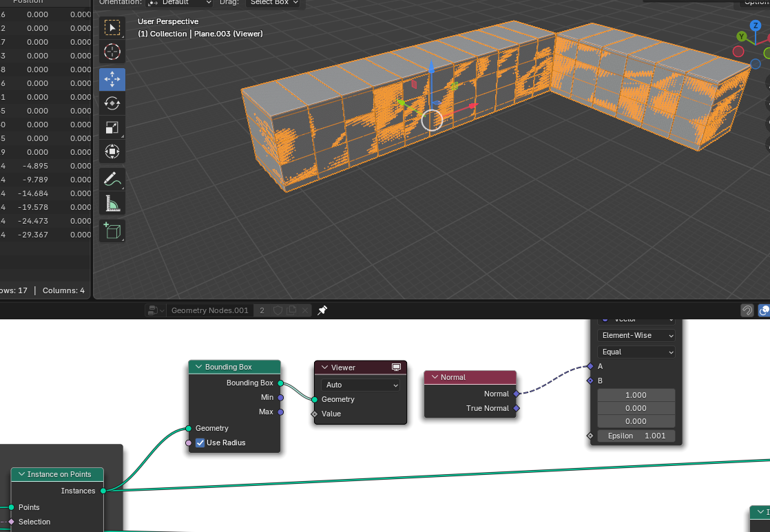The height and width of the screenshot is (532, 770).
Task: Unlink the node tree with the X icon
Action: coord(305,310)
